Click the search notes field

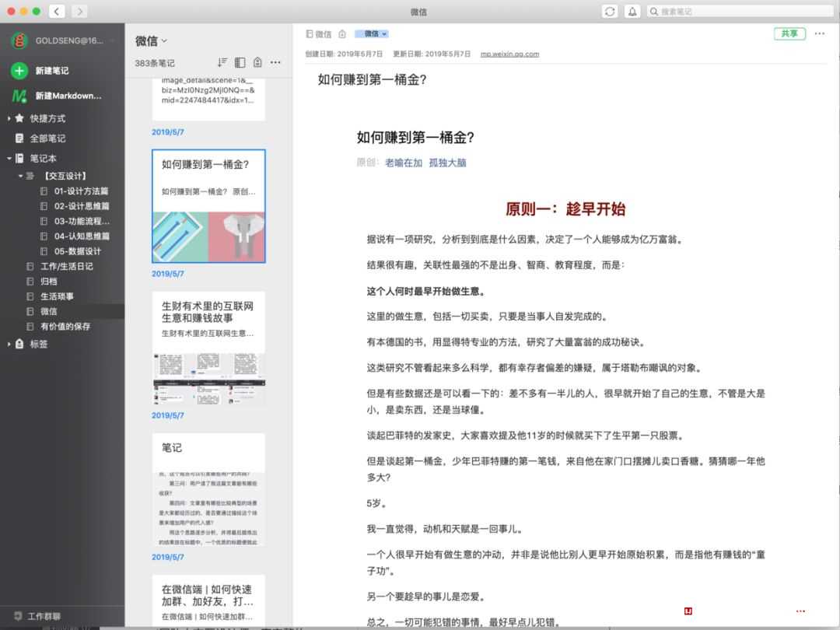(x=740, y=11)
